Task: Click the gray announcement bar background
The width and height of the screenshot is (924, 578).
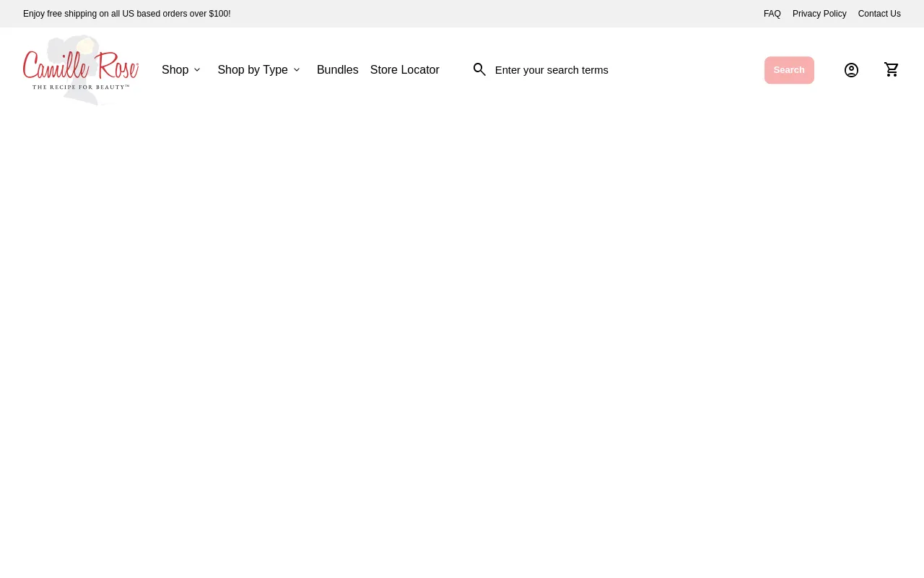Action: point(491,14)
